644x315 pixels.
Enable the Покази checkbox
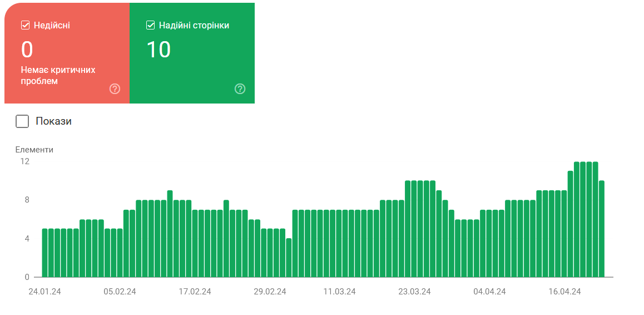click(22, 121)
